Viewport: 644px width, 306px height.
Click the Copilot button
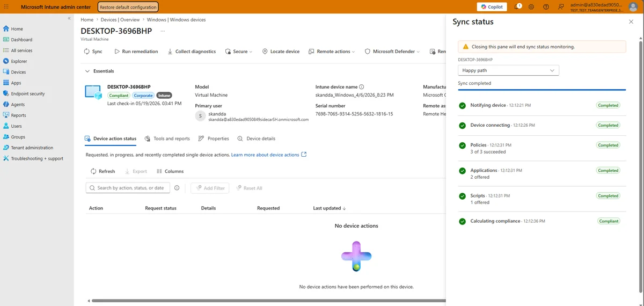(492, 7)
